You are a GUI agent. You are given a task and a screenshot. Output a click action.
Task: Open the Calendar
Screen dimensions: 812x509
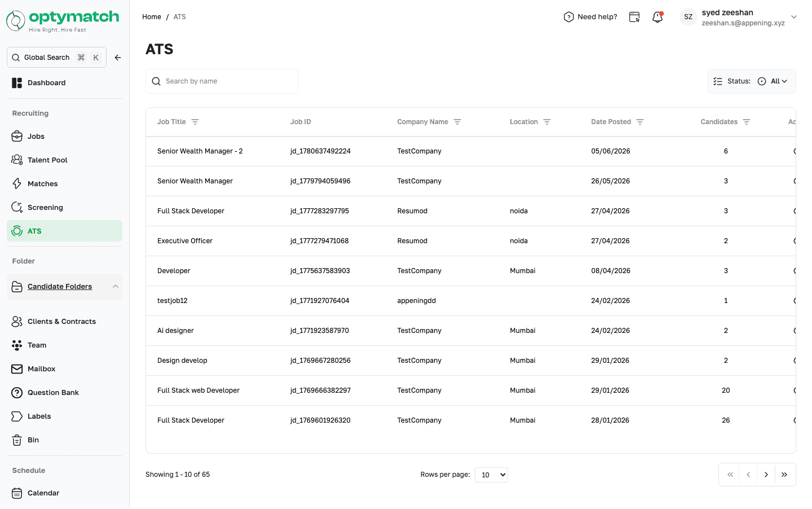coord(64,493)
